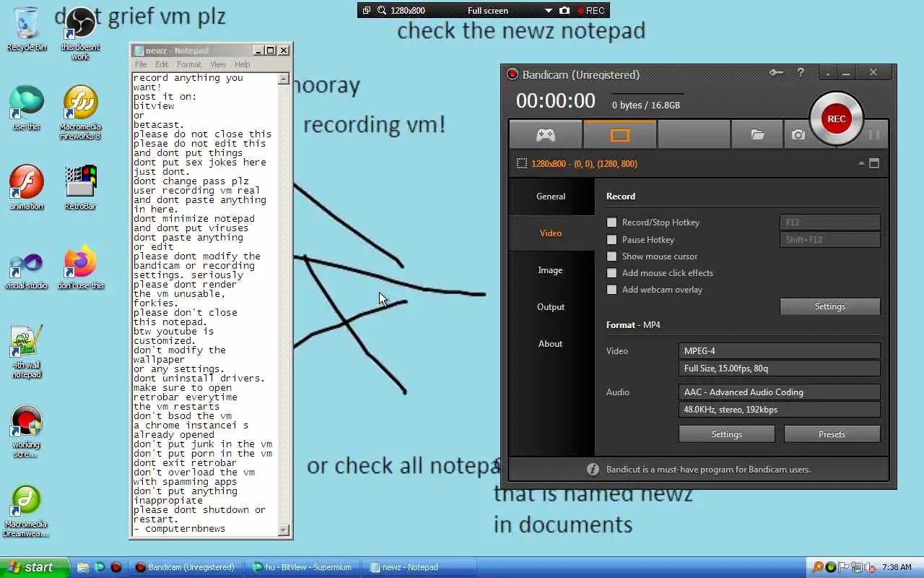Toggle Show mouse cursor checkbox

click(612, 256)
